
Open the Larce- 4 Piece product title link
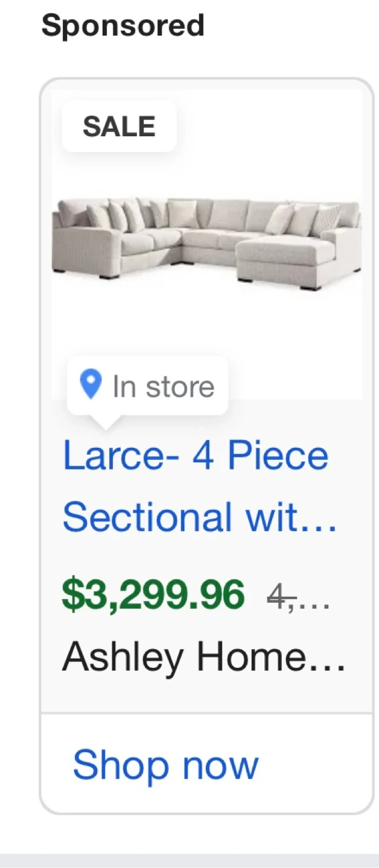tap(196, 455)
